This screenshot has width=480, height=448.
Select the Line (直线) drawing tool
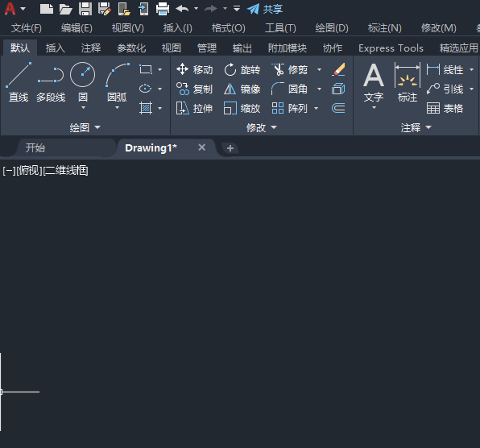tap(19, 82)
